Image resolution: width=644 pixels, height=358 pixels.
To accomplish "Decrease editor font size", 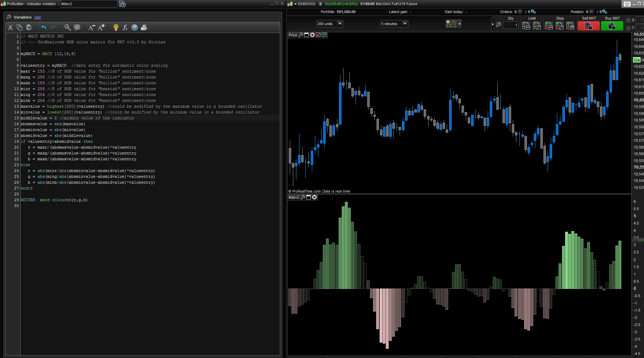I will click(92, 28).
